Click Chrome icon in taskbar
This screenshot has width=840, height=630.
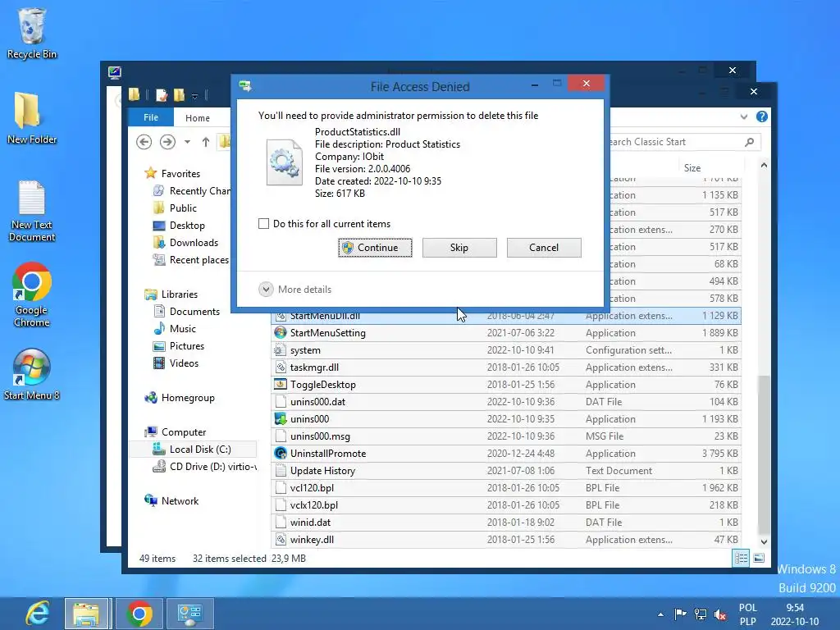click(x=139, y=614)
